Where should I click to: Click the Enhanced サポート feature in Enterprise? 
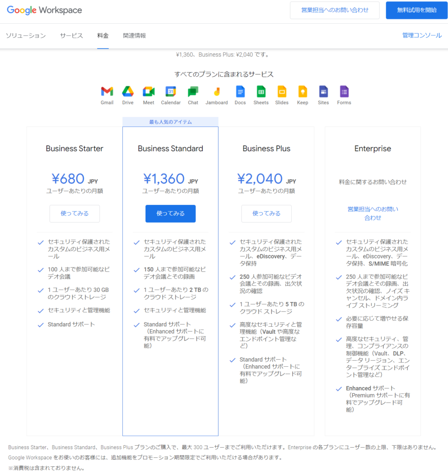pos(378,399)
